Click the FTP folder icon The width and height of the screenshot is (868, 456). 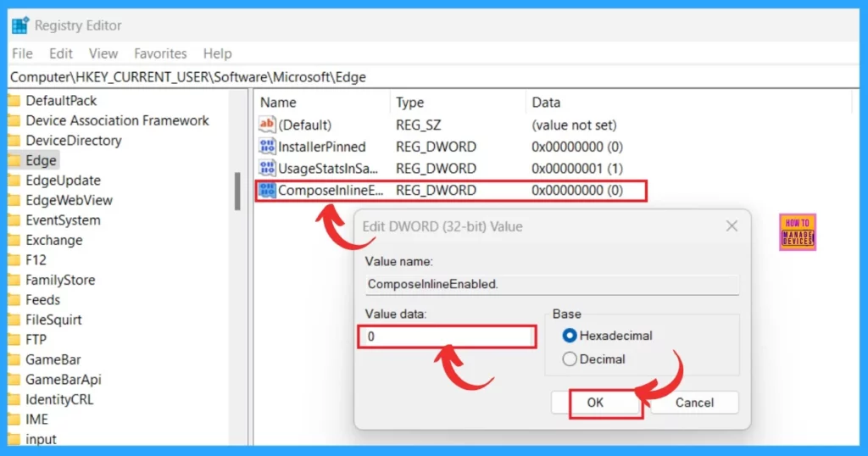pos(14,340)
